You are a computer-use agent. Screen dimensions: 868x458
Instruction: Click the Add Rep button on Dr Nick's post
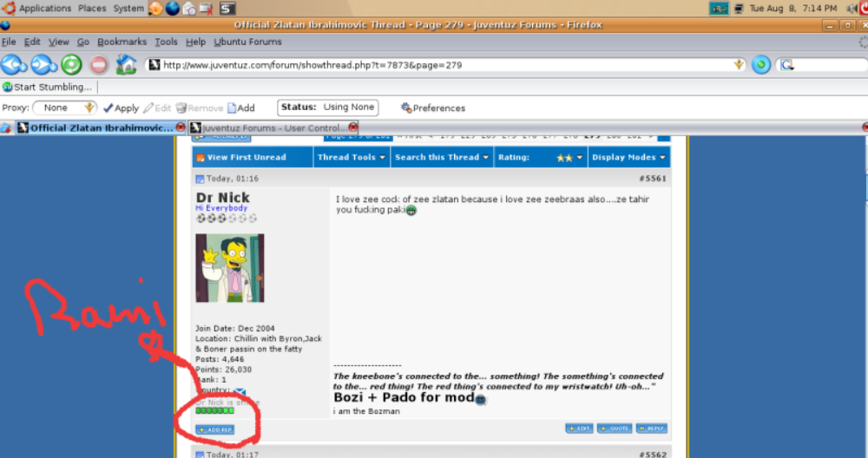pos(214,429)
